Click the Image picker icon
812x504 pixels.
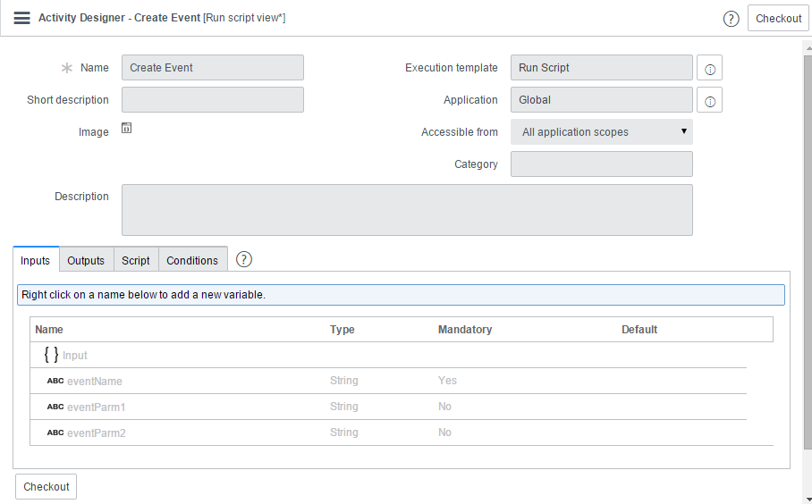[126, 128]
